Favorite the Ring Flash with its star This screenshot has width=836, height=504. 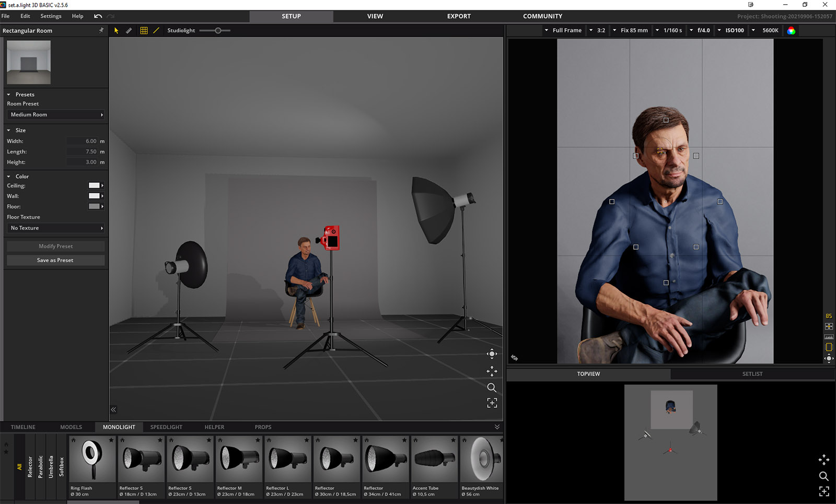[x=111, y=440]
